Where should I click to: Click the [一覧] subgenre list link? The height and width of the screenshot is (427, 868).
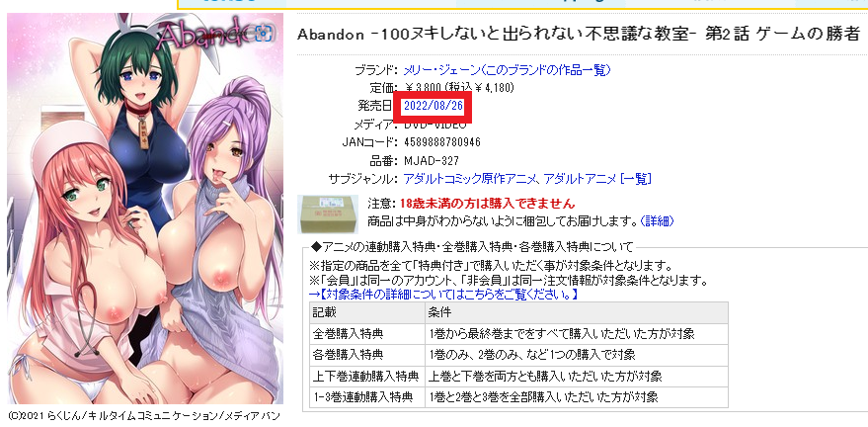(x=636, y=179)
